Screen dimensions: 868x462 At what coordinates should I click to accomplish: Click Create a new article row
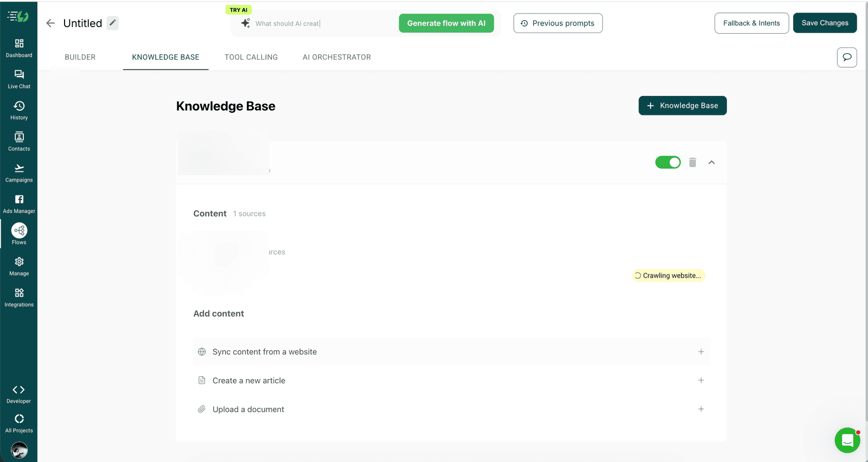tap(451, 381)
